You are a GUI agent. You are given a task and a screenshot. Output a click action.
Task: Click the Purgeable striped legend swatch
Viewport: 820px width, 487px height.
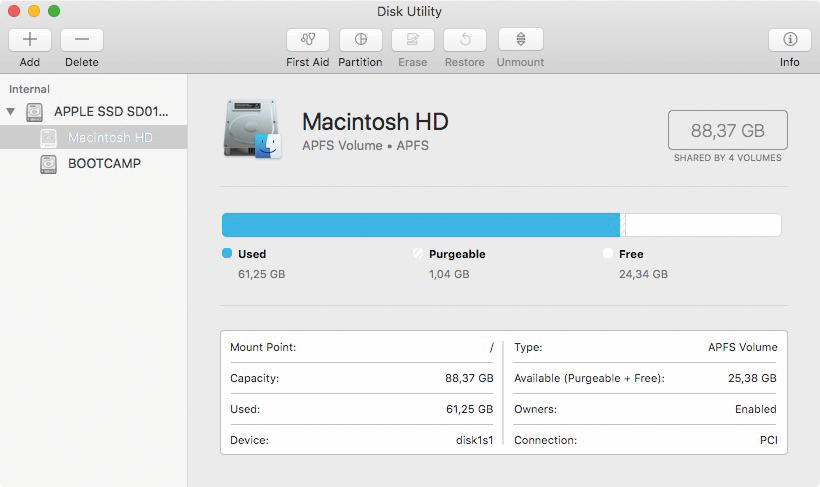(417, 253)
